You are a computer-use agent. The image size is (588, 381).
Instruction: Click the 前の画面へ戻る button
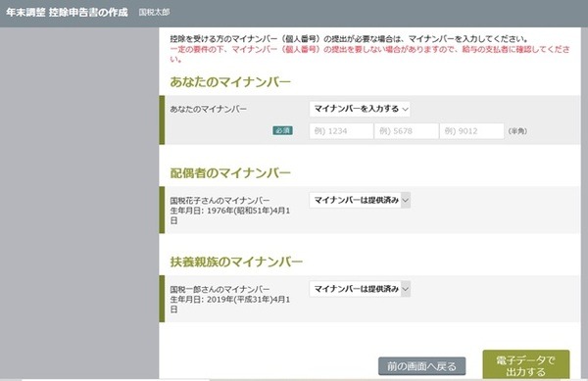pyautogui.click(x=421, y=366)
